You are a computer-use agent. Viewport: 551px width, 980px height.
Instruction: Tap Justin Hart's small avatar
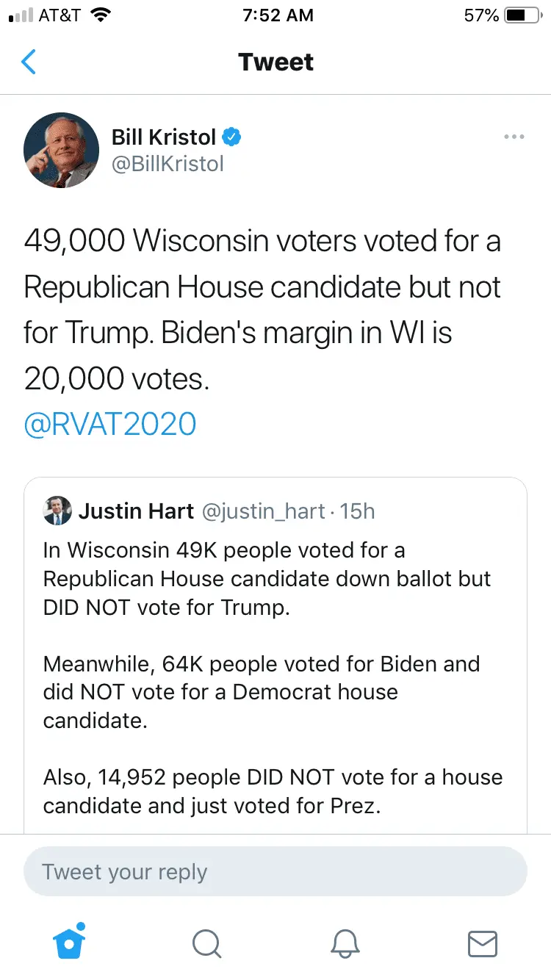pyautogui.click(x=58, y=511)
